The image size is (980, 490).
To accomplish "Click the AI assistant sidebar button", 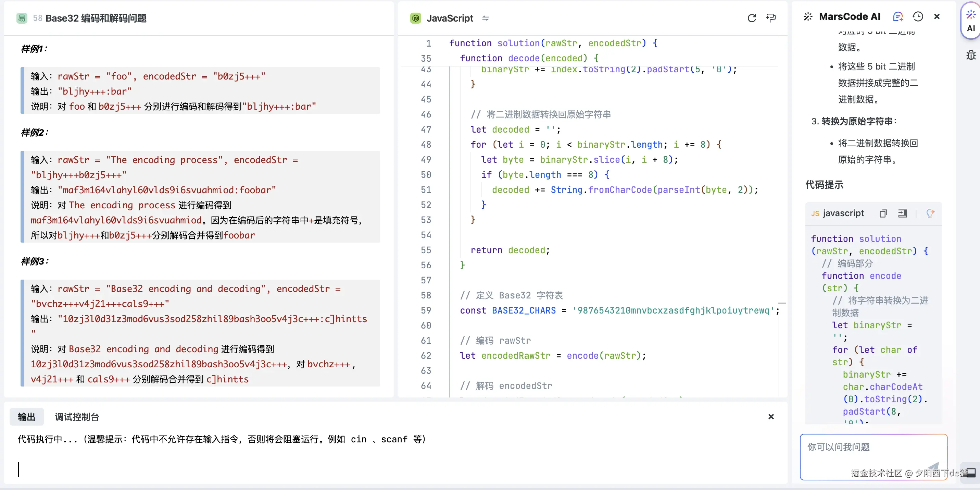I will tap(970, 21).
